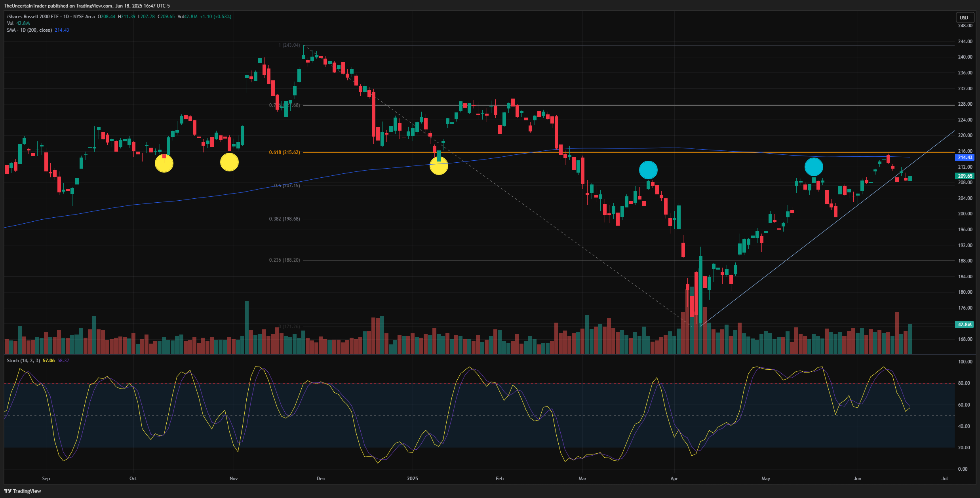Click the yellow circle marker in January 2025

pyautogui.click(x=439, y=165)
